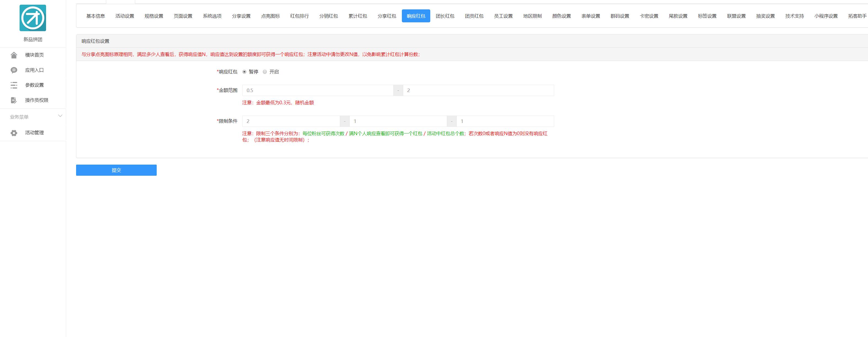This screenshot has height=337, width=868.
Task: Open the 颜色设置 tab
Action: coord(562,16)
